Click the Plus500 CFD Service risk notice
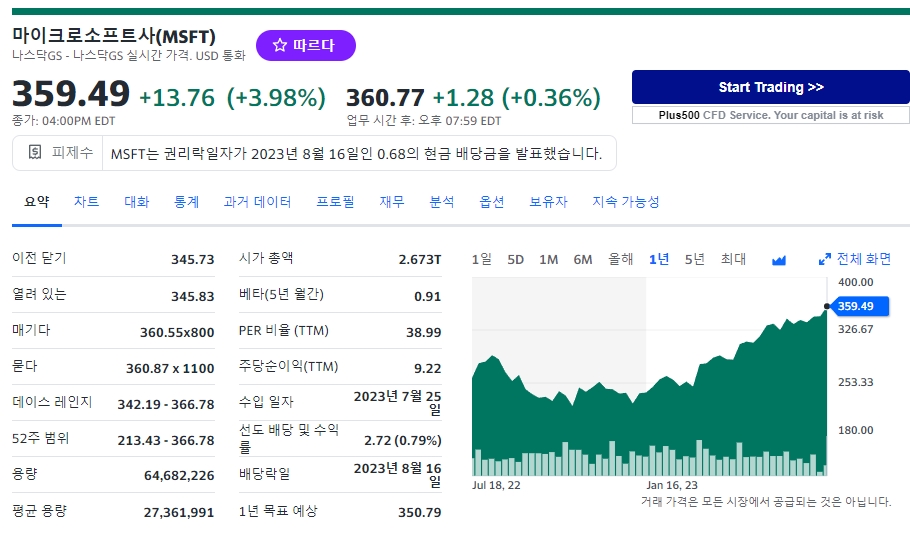 tap(771, 115)
